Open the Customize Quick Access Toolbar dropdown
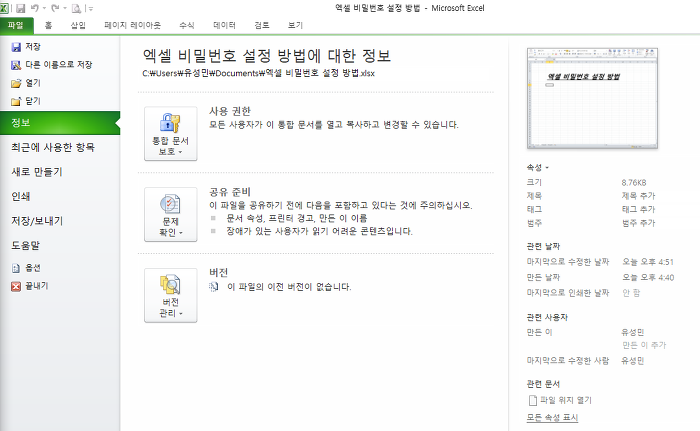700x431 pixels. click(91, 8)
